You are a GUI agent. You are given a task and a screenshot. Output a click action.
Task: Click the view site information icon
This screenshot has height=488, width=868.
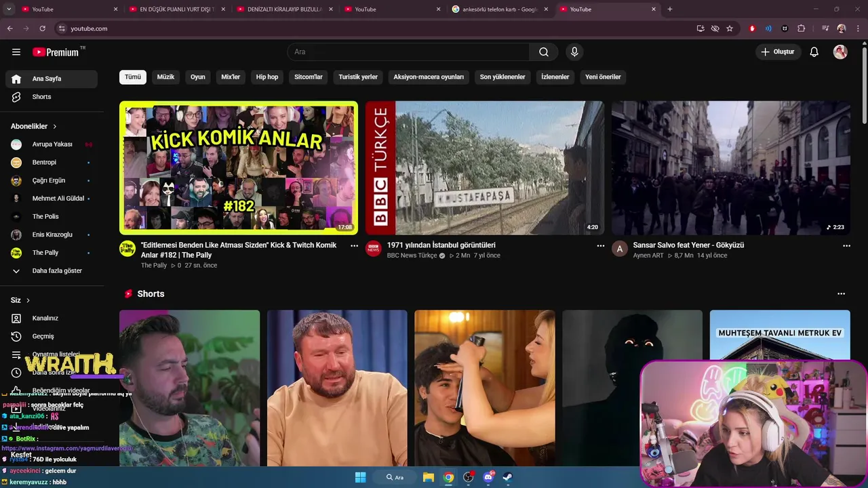coord(62,28)
